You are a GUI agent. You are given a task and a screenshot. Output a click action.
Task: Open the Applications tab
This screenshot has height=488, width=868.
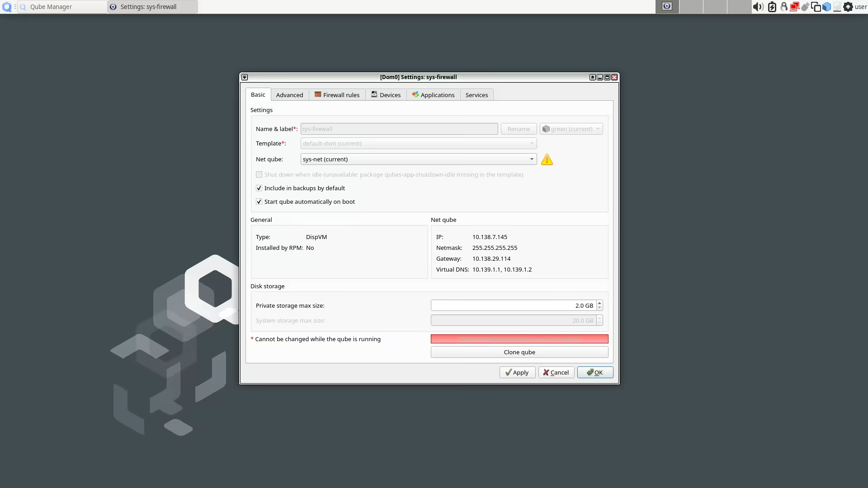coord(434,95)
